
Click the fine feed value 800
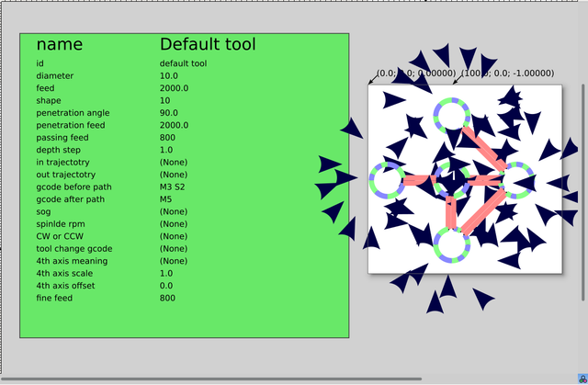pyautogui.click(x=167, y=298)
